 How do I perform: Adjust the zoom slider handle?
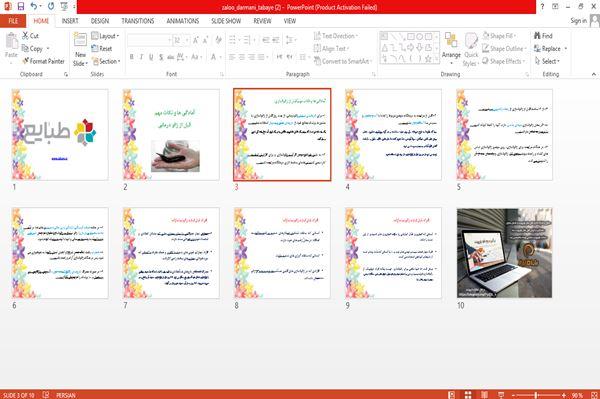(x=536, y=395)
